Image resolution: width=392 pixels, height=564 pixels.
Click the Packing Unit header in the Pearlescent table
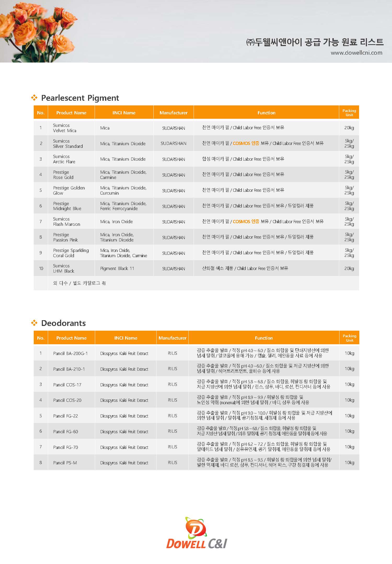click(349, 113)
